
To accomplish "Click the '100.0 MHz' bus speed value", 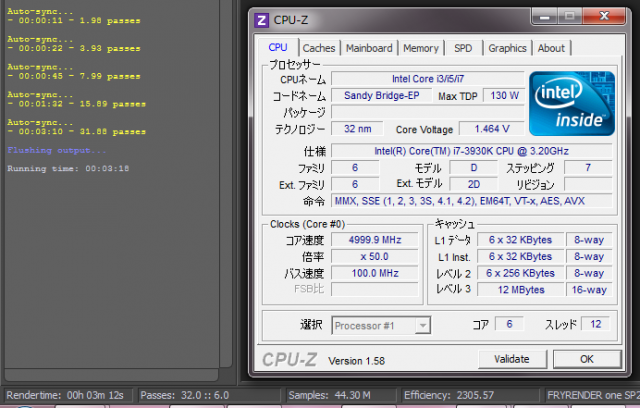I will (375, 273).
